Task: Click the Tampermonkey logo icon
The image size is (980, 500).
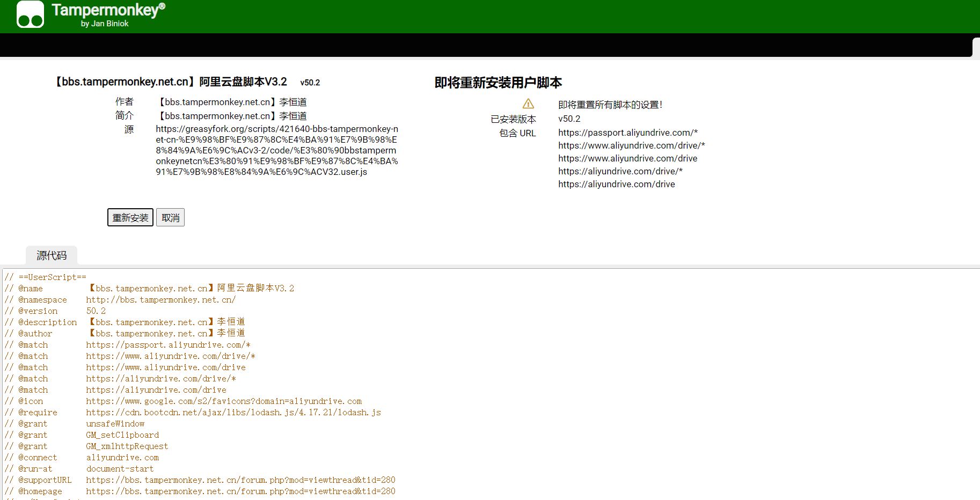Action: [x=30, y=14]
